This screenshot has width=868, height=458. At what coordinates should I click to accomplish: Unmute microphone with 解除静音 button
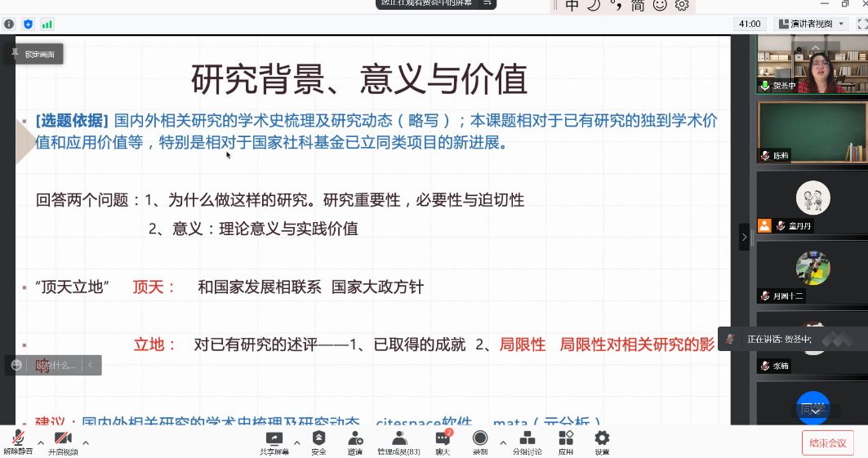pyautogui.click(x=18, y=442)
